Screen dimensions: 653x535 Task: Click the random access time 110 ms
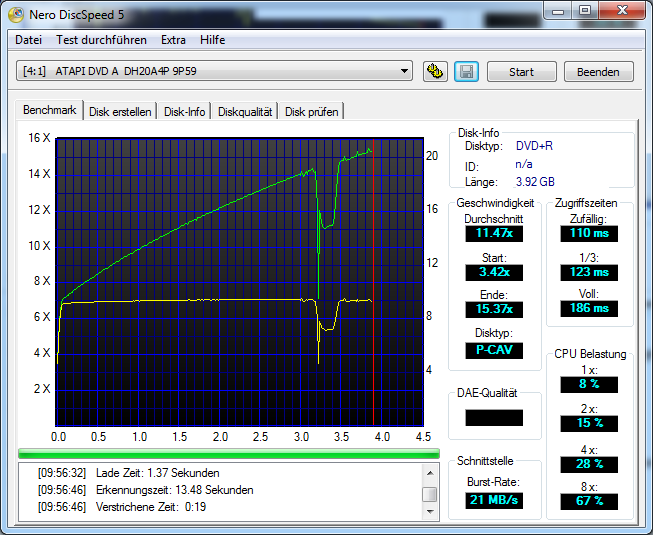589,233
